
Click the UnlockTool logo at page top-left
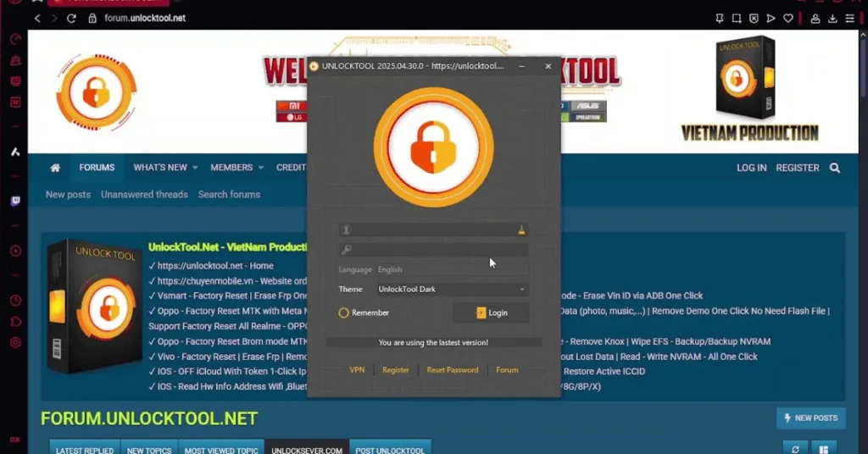coord(97,92)
